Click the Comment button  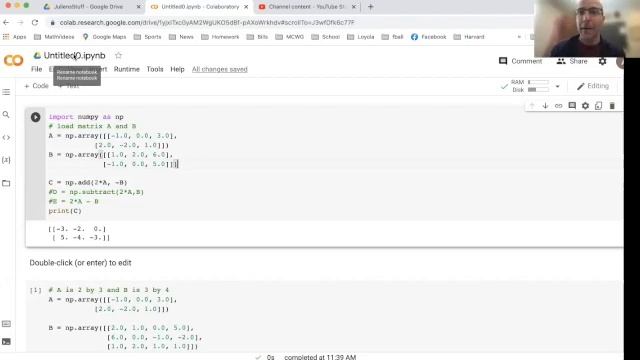pos(520,61)
